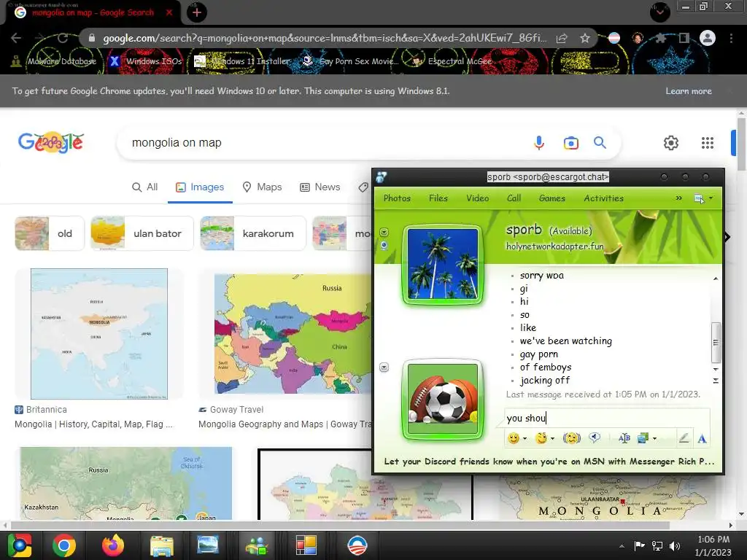Switch to the All search tab
Screen dimensions: 747x560
pyautogui.click(x=145, y=187)
